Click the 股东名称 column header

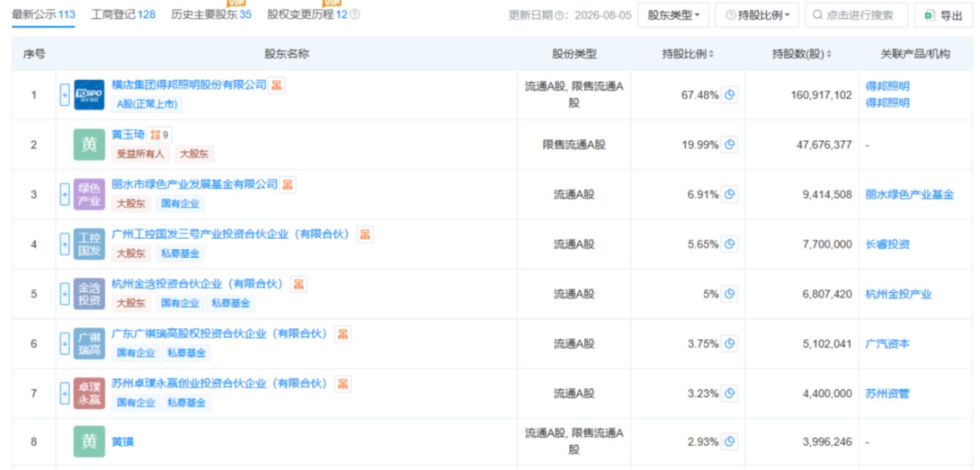[286, 54]
